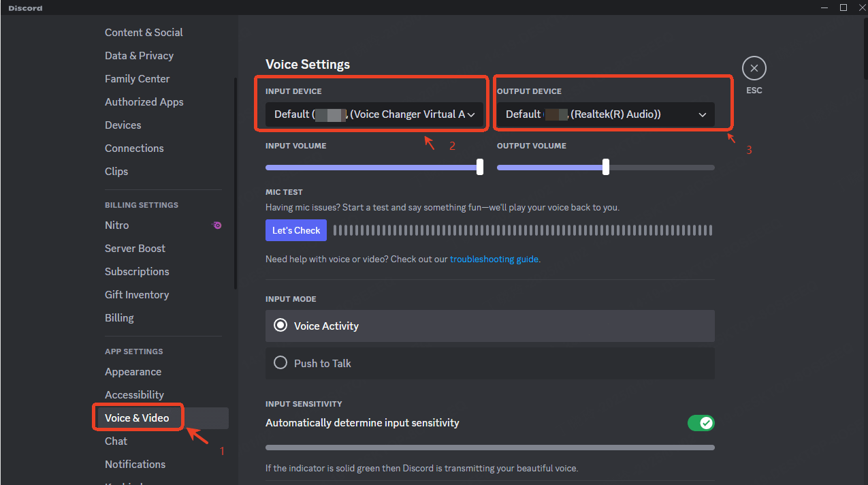This screenshot has width=868, height=485.
Task: Click the Output Volume slider handle
Action: (x=605, y=166)
